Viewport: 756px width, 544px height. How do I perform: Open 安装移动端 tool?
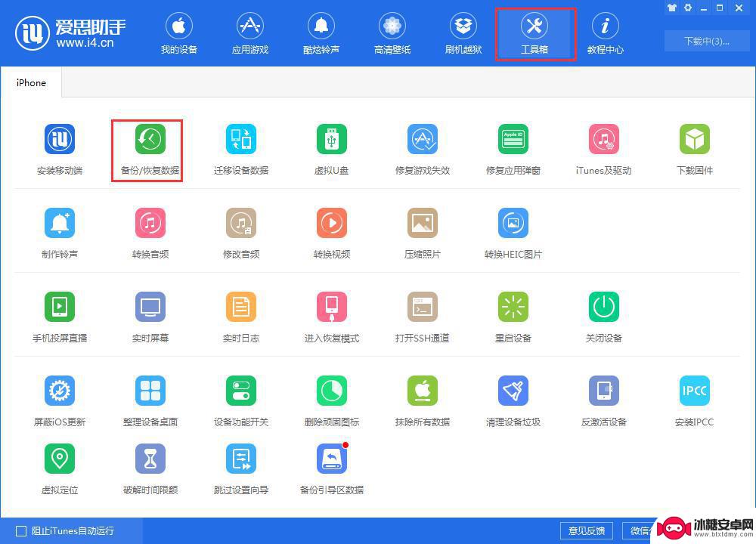point(60,148)
